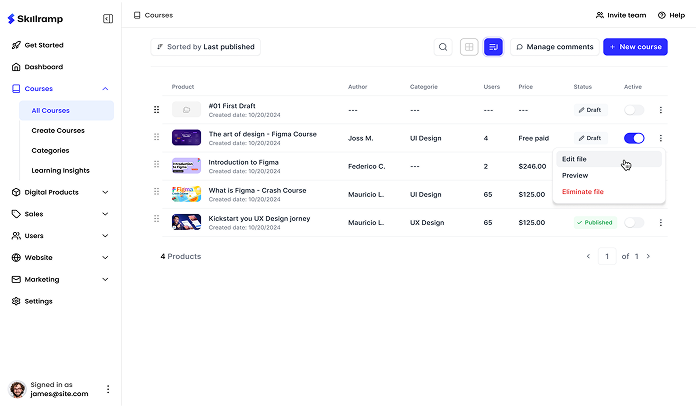Click the search magnifier icon

click(443, 47)
